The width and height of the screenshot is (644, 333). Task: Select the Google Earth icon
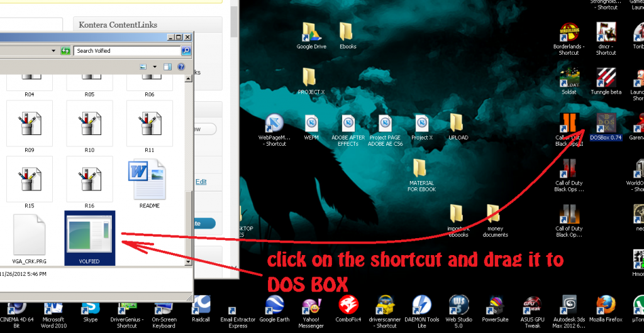pyautogui.click(x=274, y=308)
